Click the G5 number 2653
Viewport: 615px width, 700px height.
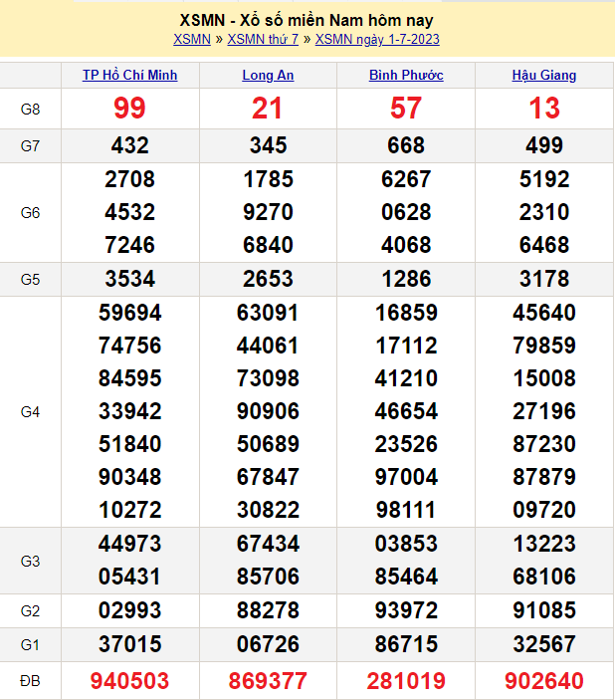click(268, 279)
